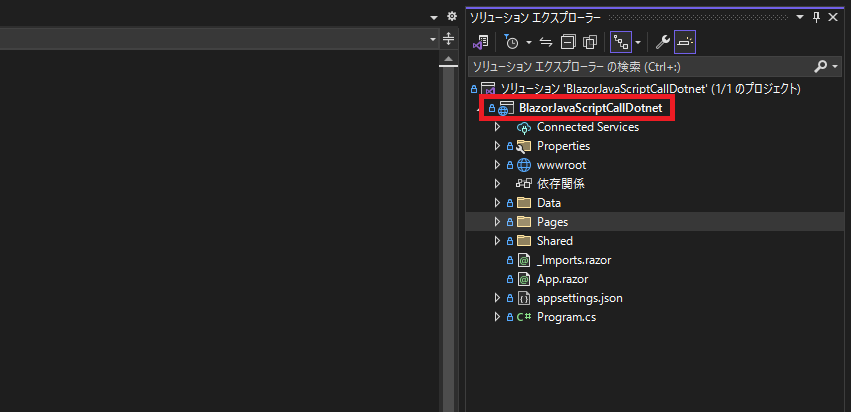Select _Imports.razor file

point(574,260)
